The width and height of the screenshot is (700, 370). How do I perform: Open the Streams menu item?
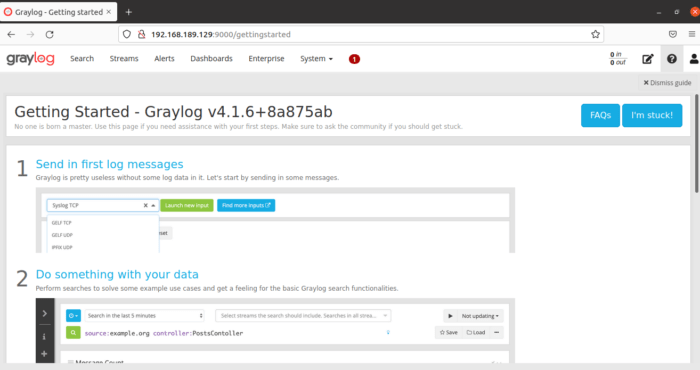click(x=124, y=58)
